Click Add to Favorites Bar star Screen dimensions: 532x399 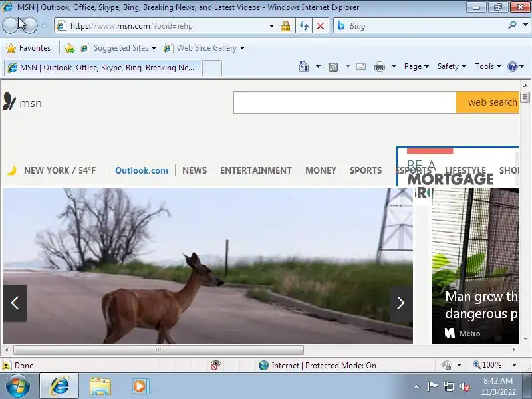pos(70,48)
